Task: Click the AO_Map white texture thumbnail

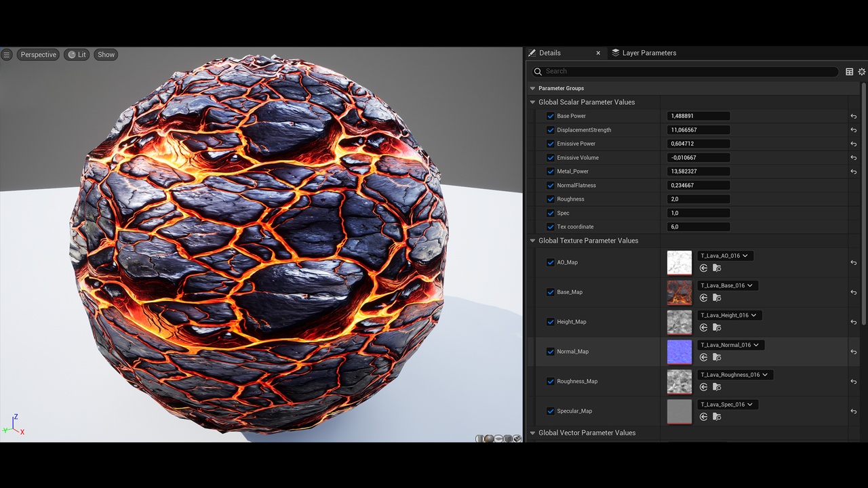Action: coord(679,263)
